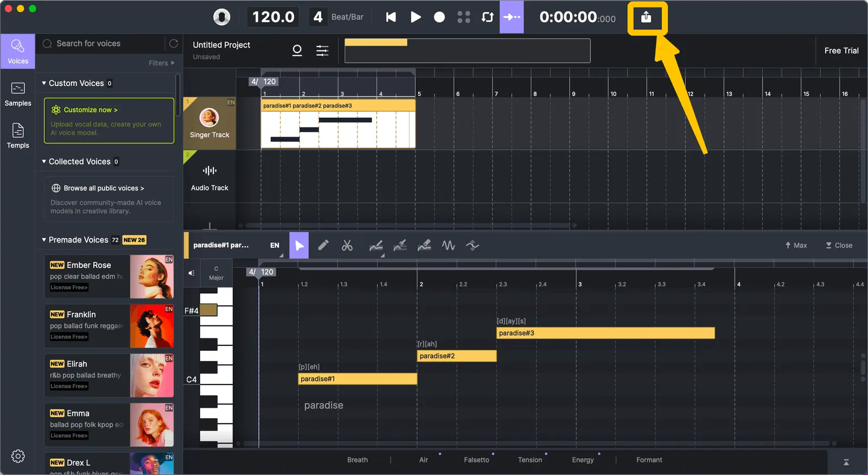
Task: Toggle the auto-scroll follow button
Action: click(x=512, y=17)
